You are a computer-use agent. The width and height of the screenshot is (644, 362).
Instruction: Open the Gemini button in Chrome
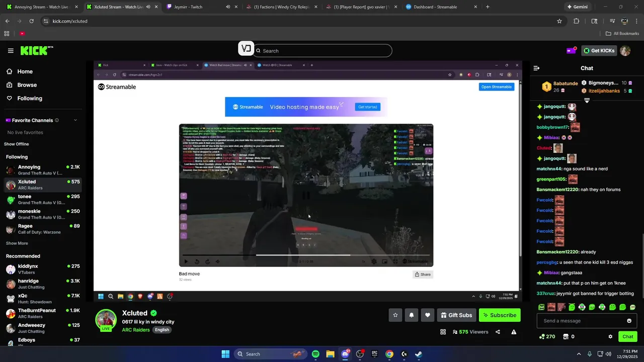click(x=577, y=7)
